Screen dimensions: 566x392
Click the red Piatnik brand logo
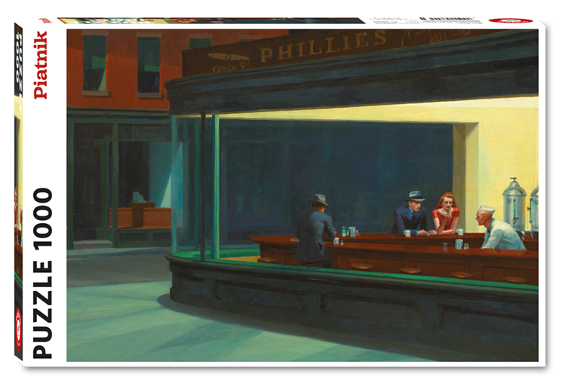(41, 65)
